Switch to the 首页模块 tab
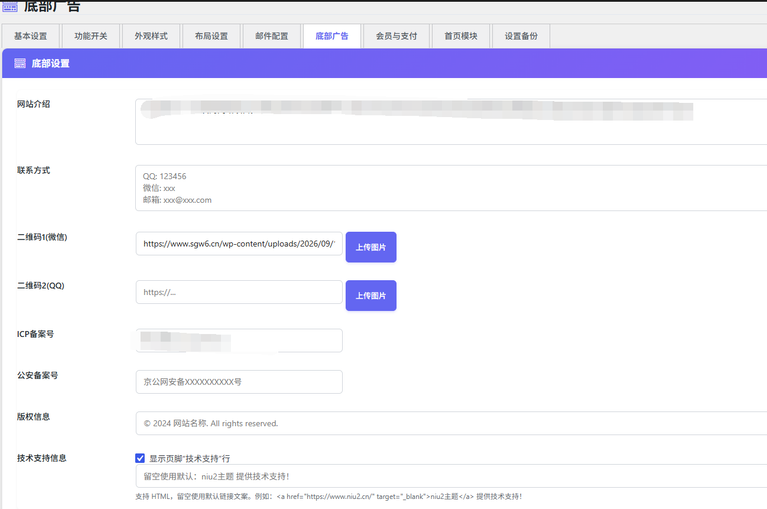The height and width of the screenshot is (509, 767). point(461,36)
